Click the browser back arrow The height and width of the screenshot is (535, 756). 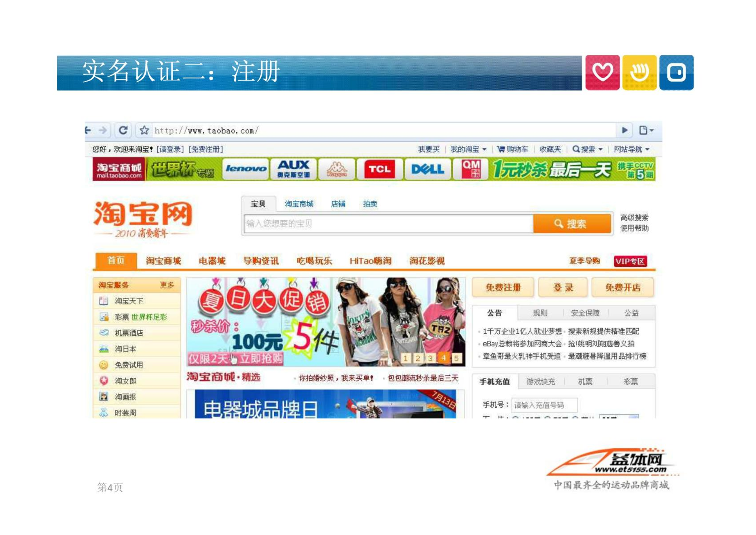88,130
